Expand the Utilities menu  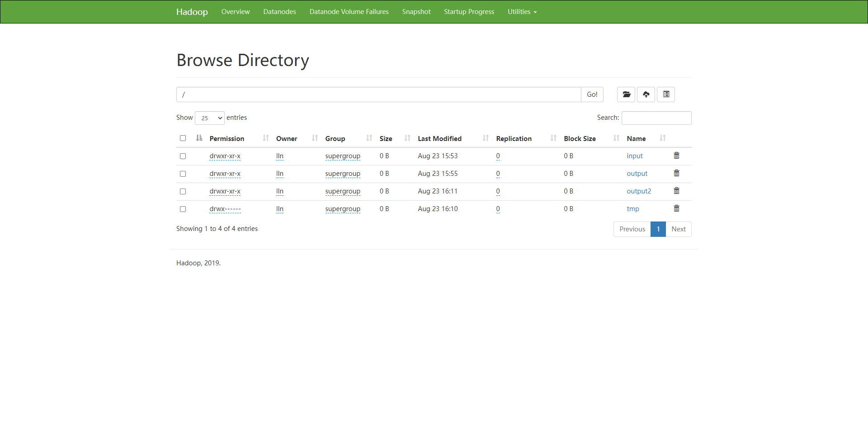522,12
